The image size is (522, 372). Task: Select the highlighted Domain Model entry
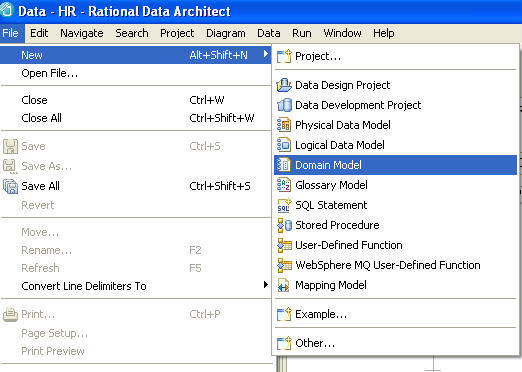[396, 165]
